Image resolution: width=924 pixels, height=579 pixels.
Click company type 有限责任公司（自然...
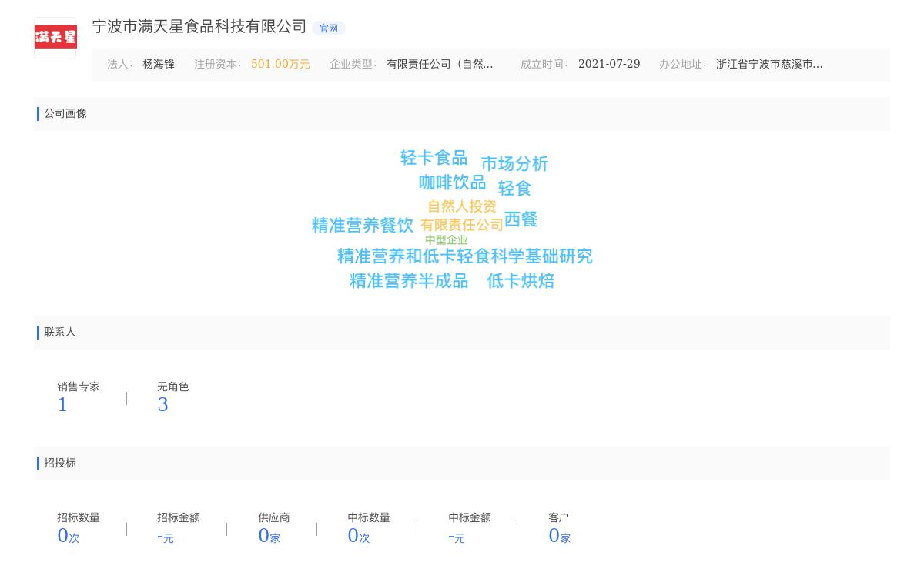coord(440,65)
